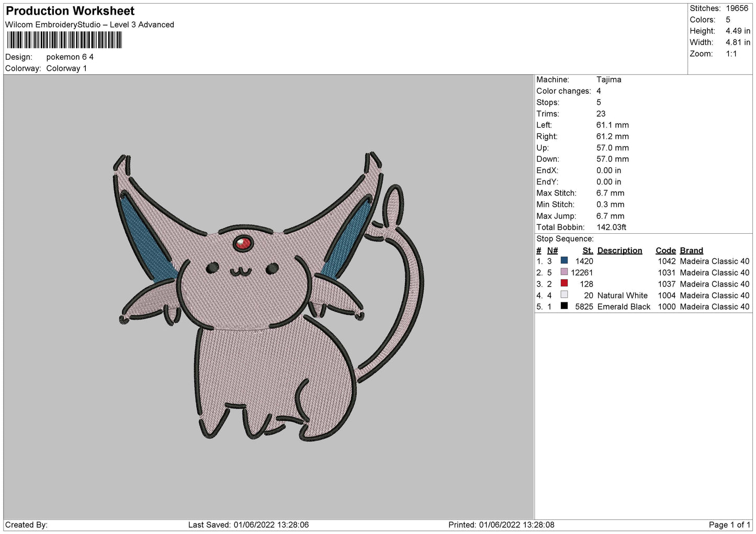Image resolution: width=756 pixels, height=534 pixels.
Task: Click the Color changes value 4
Action: point(599,91)
